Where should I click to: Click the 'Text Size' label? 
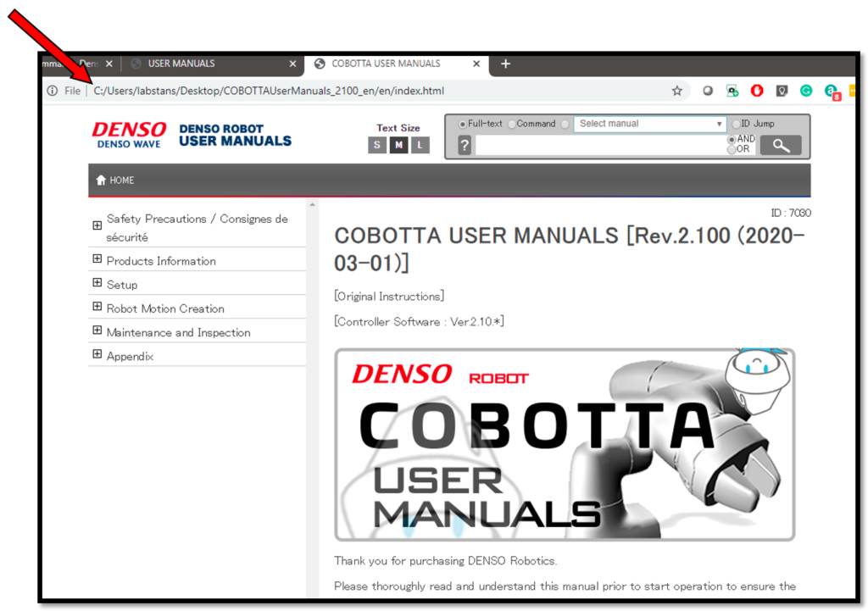coord(398,128)
